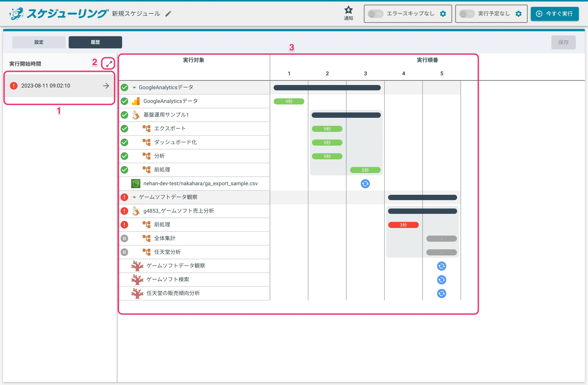Switch to the 設定 tab
This screenshot has width=588, height=385.
39,42
